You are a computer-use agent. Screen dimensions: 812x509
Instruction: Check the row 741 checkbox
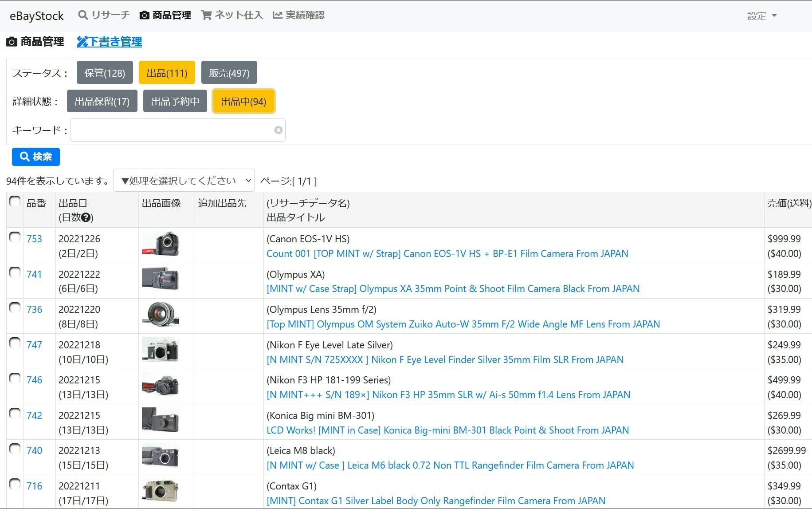15,272
